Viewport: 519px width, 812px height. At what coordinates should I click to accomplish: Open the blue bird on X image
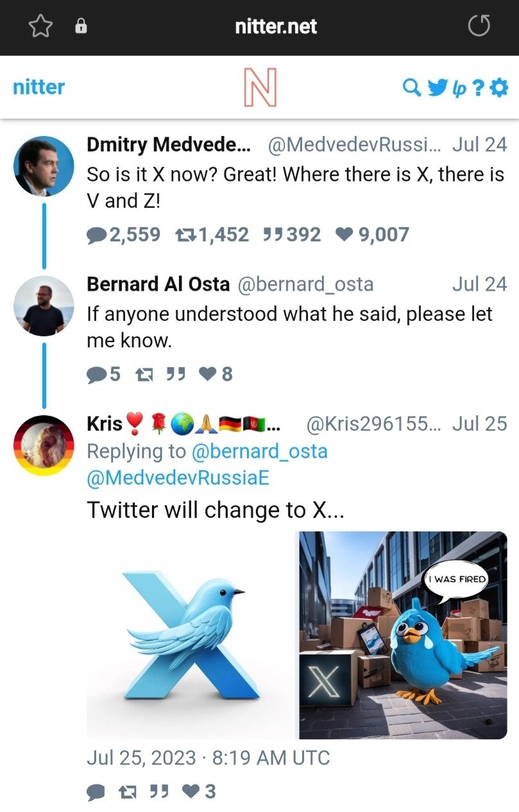191,634
